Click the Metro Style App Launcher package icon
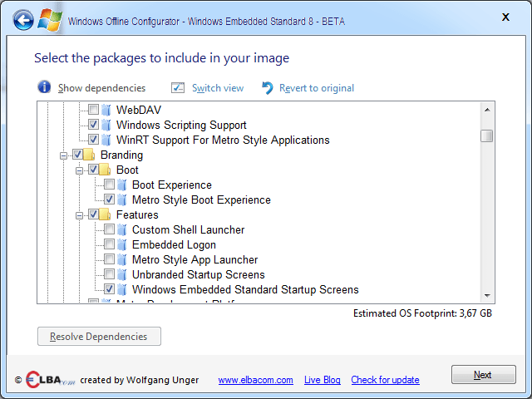 pyautogui.click(x=122, y=259)
